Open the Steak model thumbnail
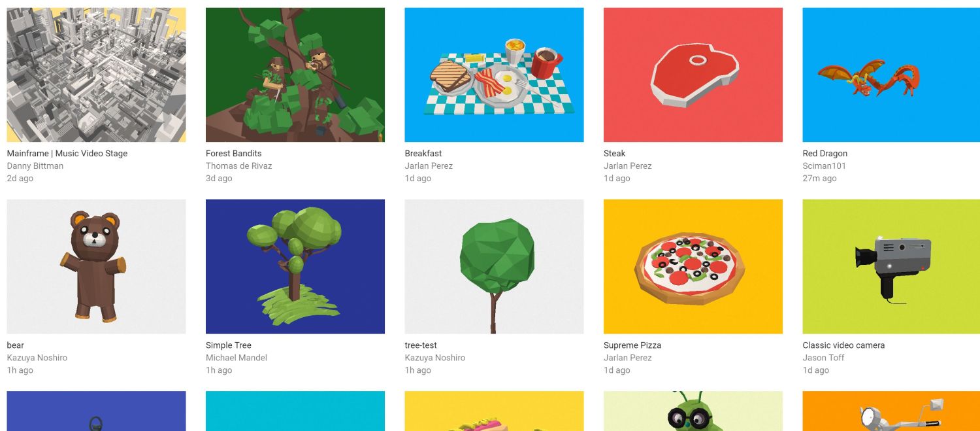Viewport: 980px width, 431px height. [693, 75]
